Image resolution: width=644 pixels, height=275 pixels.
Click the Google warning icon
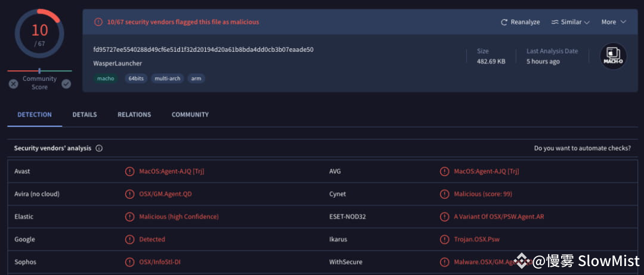click(x=130, y=239)
